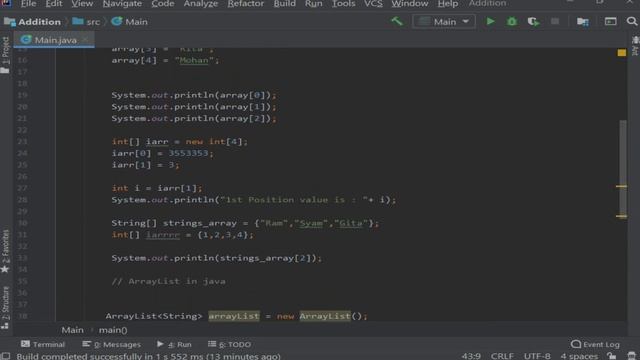Open the Edit menu

pyautogui.click(x=53, y=4)
